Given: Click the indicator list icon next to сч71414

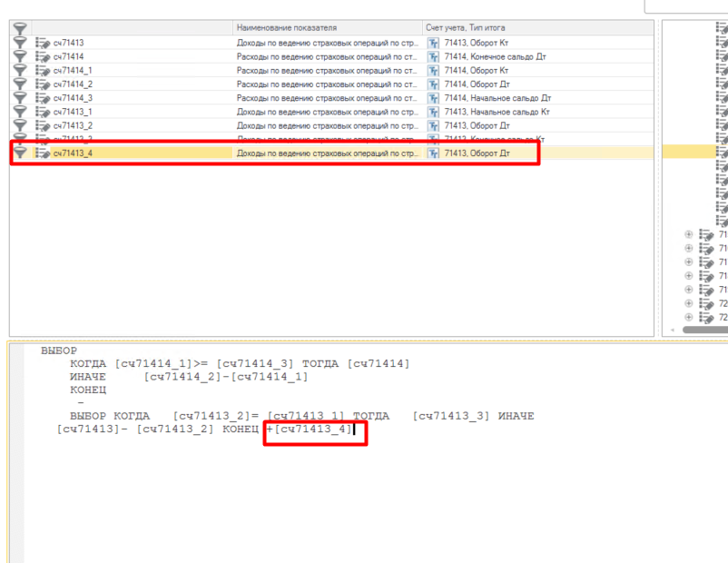Looking at the screenshot, I should point(42,56).
